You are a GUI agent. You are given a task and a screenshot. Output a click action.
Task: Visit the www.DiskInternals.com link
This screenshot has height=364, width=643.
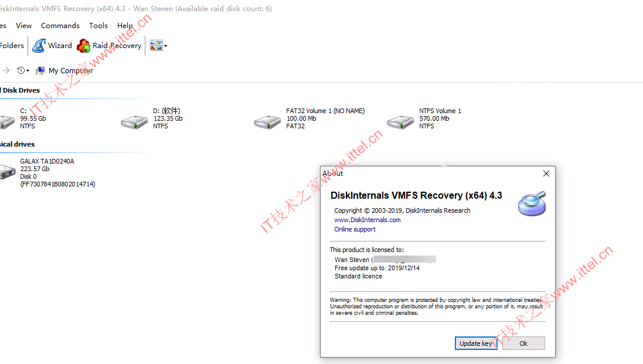pyautogui.click(x=368, y=220)
